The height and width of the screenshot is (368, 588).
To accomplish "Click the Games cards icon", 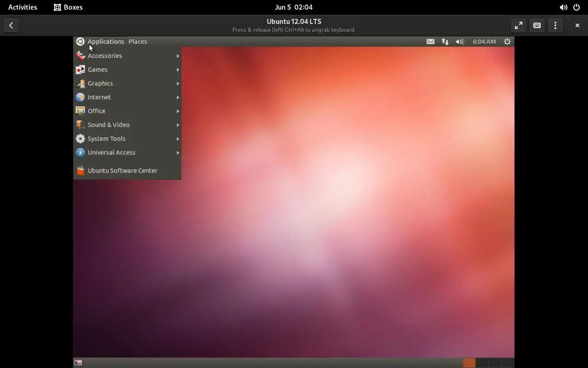I will [80, 69].
